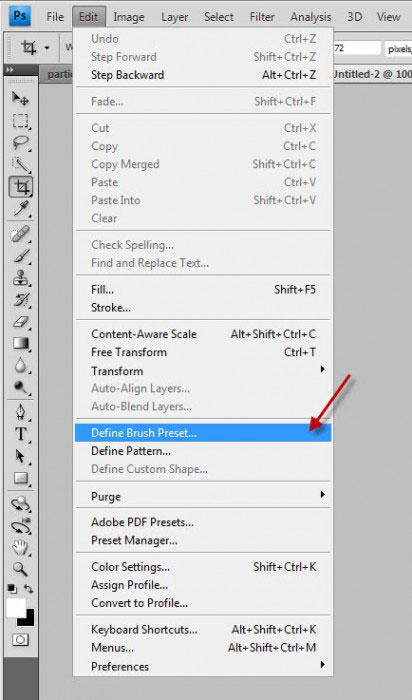Reset default foreground and background colors
412x700 pixels.
[12, 589]
